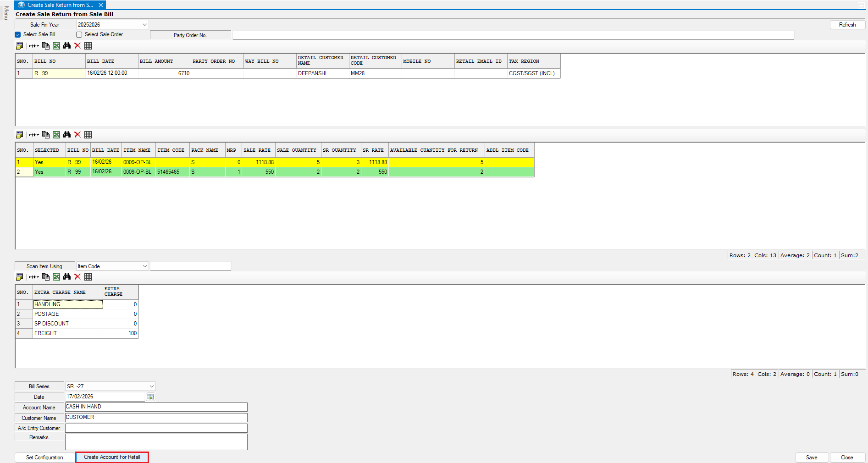Enable the Select Sale Order checkbox

click(x=79, y=35)
